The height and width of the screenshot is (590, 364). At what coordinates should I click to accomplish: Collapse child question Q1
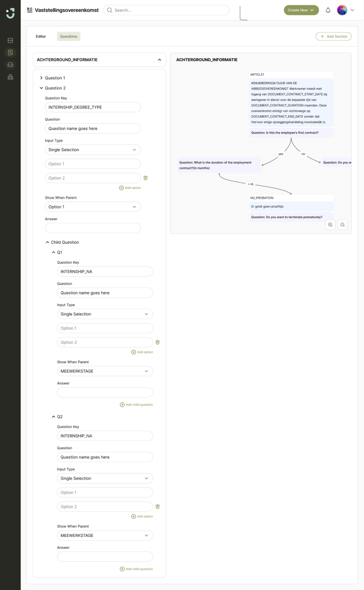[57, 252]
